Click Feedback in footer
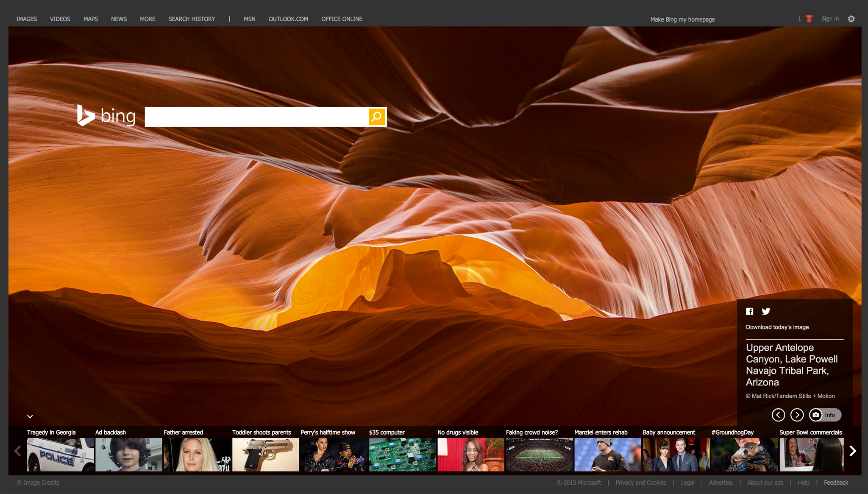 pyautogui.click(x=836, y=483)
